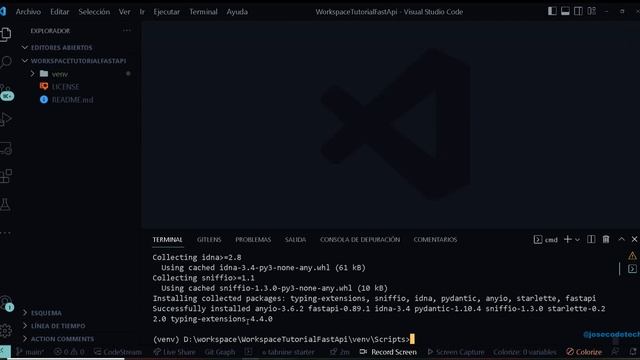The height and width of the screenshot is (360, 640).
Task: Open the Extensions view icon
Action: point(6,176)
